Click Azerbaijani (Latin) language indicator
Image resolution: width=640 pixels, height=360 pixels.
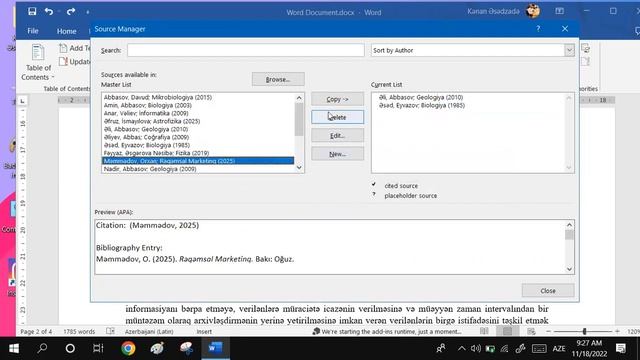[149, 331]
